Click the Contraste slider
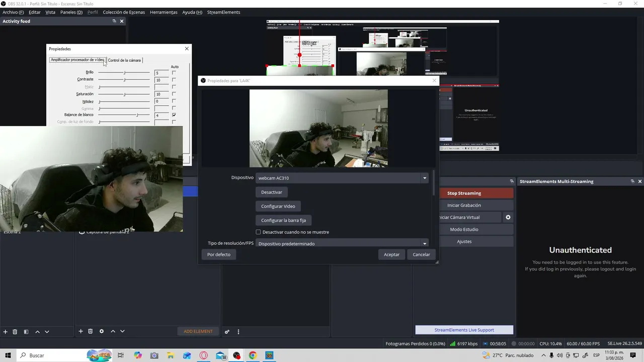644x362 pixels. [x=124, y=80]
